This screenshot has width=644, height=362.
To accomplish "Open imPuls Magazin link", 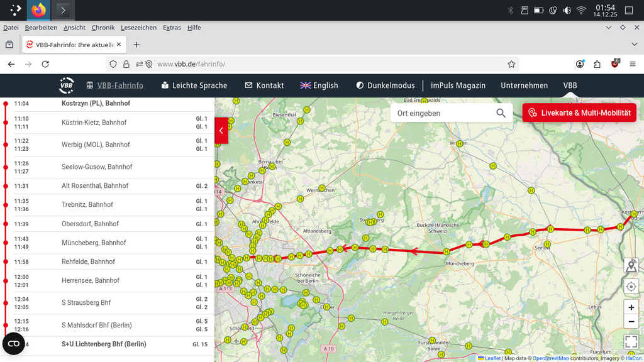I will [x=458, y=85].
